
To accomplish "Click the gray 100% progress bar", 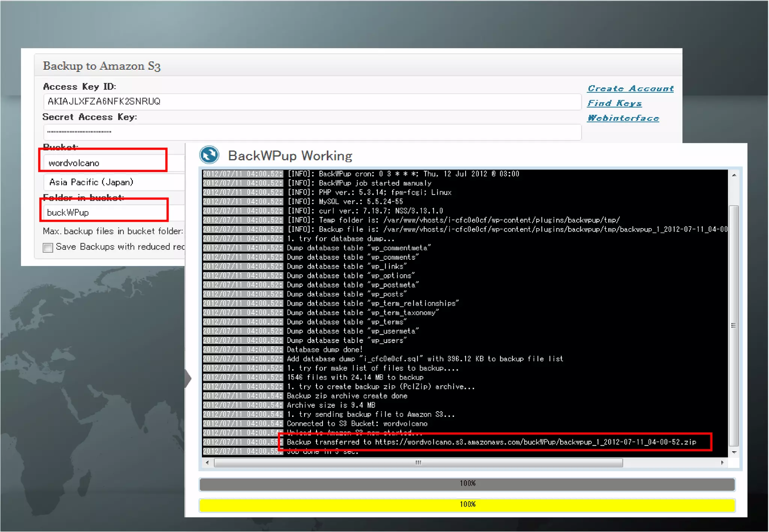I will 467,484.
